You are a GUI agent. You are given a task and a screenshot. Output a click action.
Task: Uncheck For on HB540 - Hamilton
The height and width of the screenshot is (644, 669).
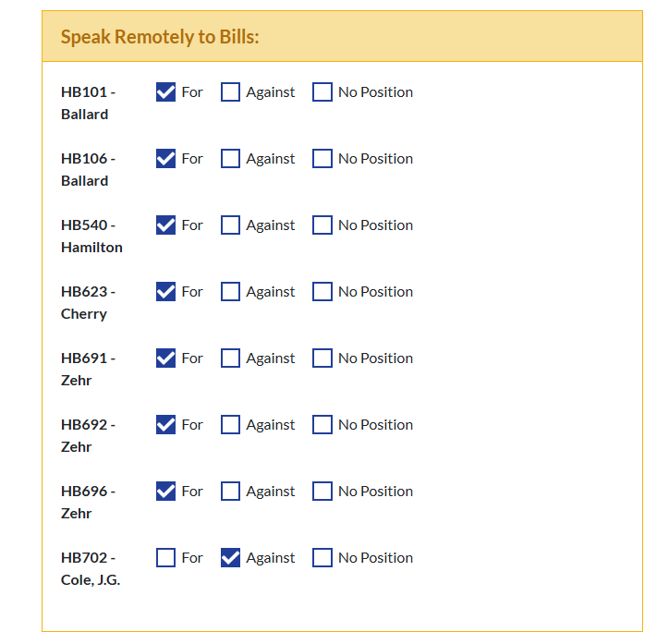[166, 225]
